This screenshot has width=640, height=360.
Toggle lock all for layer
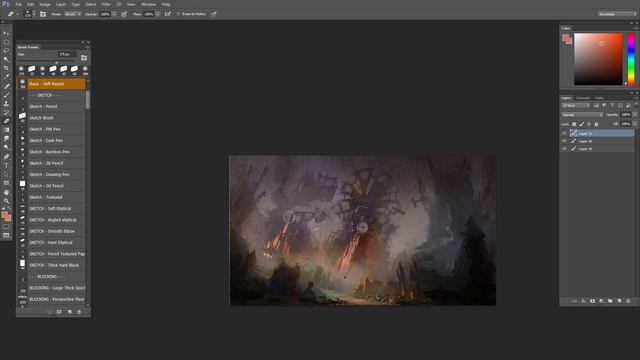click(596, 124)
